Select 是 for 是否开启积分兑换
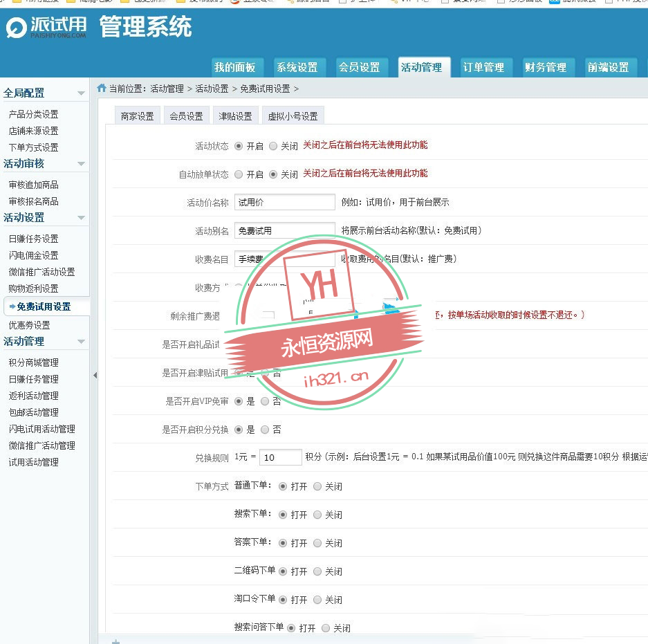This screenshot has height=644, width=648. (x=239, y=430)
